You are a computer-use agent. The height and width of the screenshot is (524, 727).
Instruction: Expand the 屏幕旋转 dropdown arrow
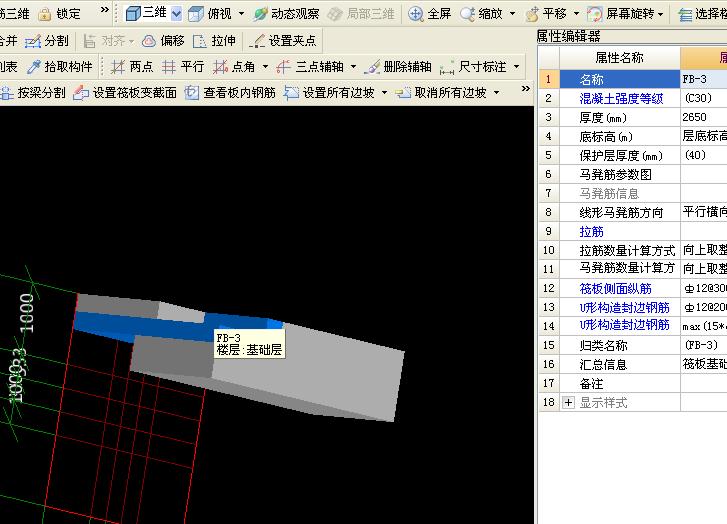tap(660, 14)
